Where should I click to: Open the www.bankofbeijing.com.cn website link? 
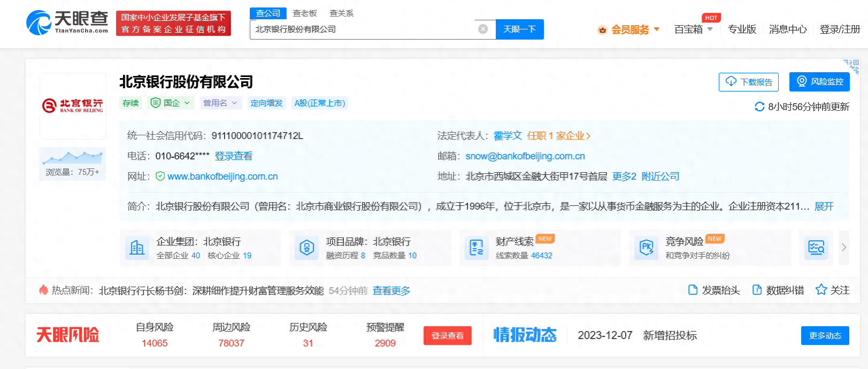pos(222,176)
